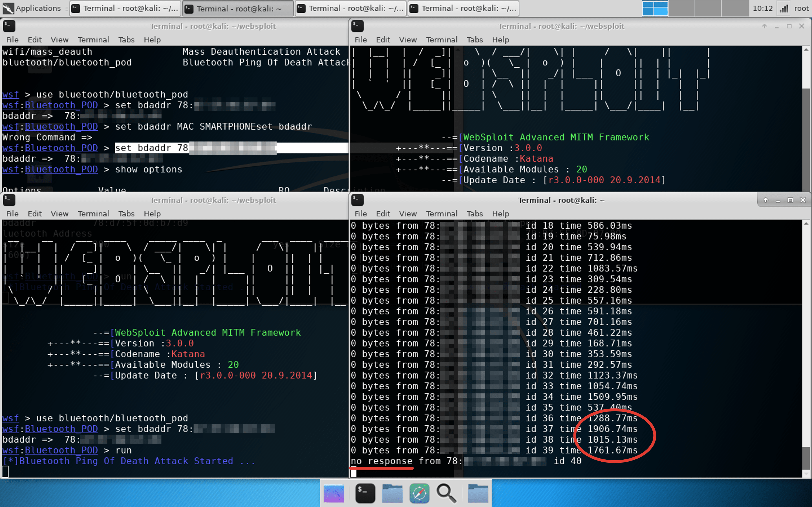This screenshot has width=812, height=507.
Task: Click the show desktop icon in dock
Action: click(334, 493)
